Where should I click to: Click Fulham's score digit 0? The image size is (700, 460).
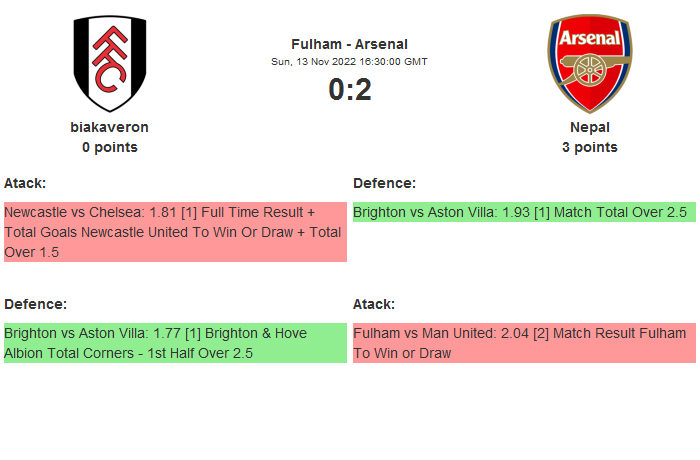[x=336, y=90]
